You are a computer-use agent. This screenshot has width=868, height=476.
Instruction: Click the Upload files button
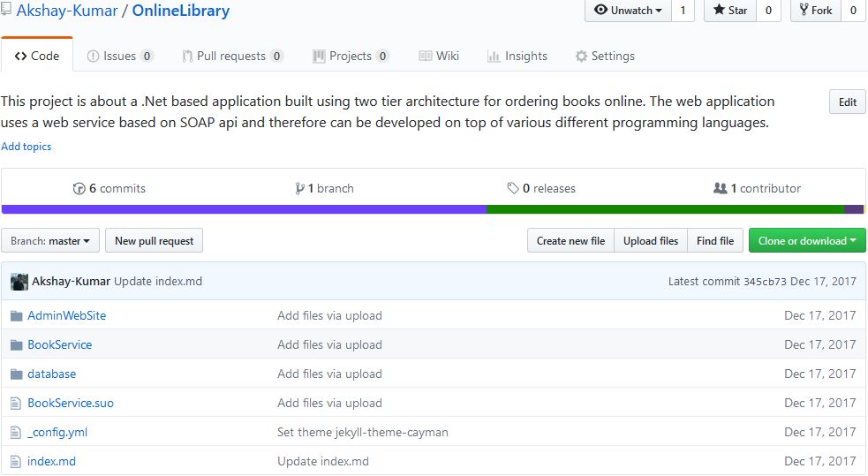click(651, 241)
